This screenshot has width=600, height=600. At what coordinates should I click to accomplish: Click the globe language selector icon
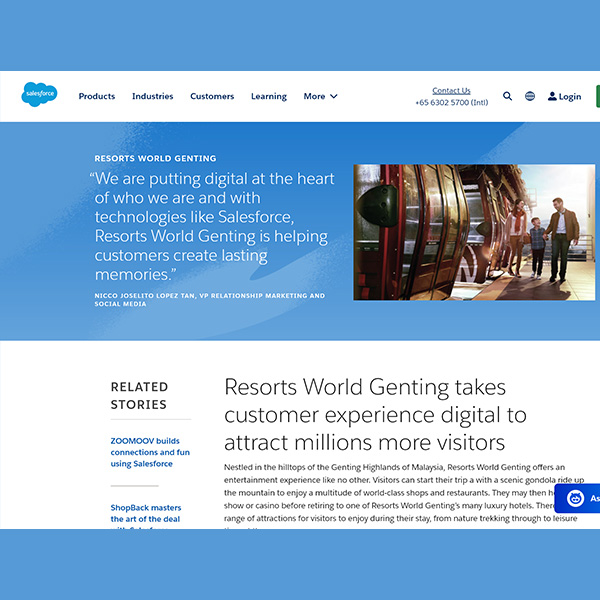(530, 96)
